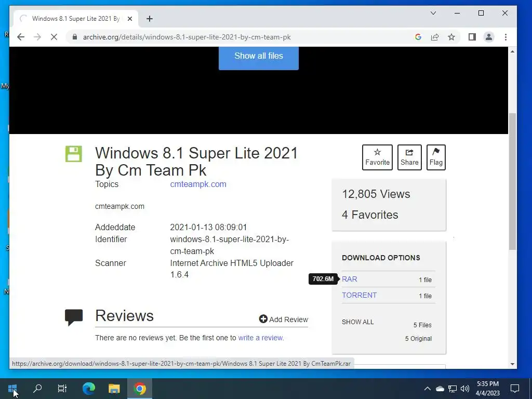Click the page scrollbar thumb
This screenshot has width=532, height=399.
[512, 181]
